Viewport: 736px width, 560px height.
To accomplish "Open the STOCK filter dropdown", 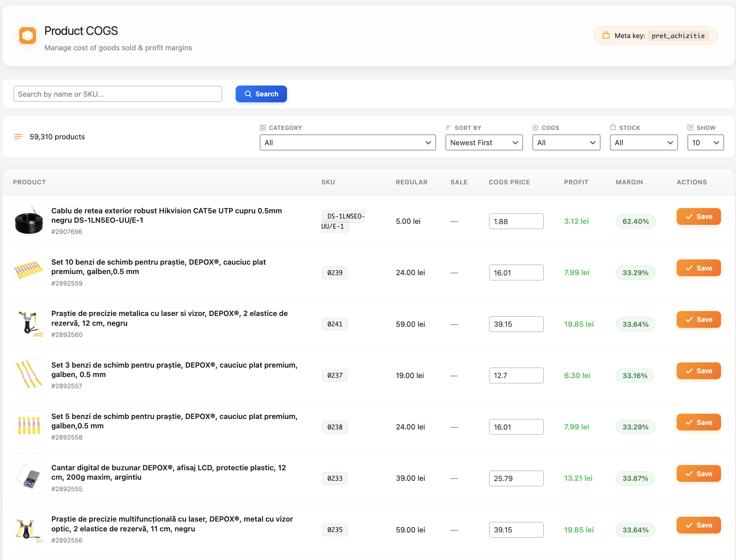I will pos(643,142).
